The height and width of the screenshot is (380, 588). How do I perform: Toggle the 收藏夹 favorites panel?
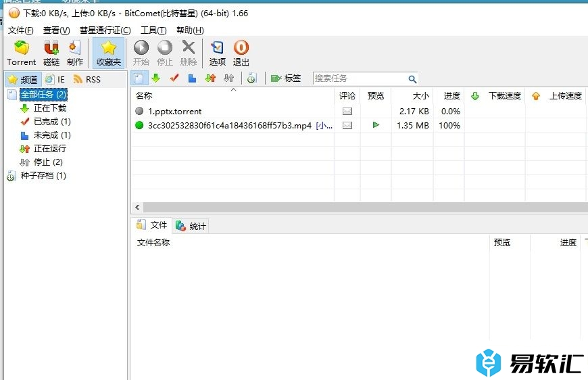pyautogui.click(x=108, y=53)
